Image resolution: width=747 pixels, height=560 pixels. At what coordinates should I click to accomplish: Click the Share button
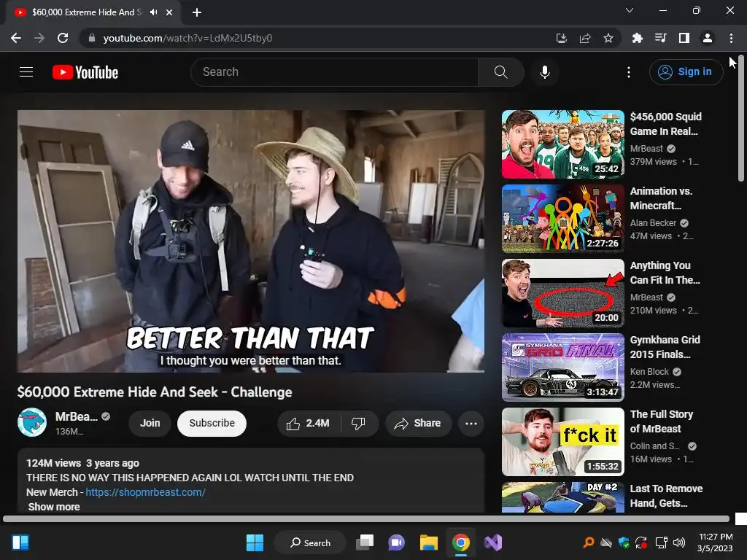point(418,423)
